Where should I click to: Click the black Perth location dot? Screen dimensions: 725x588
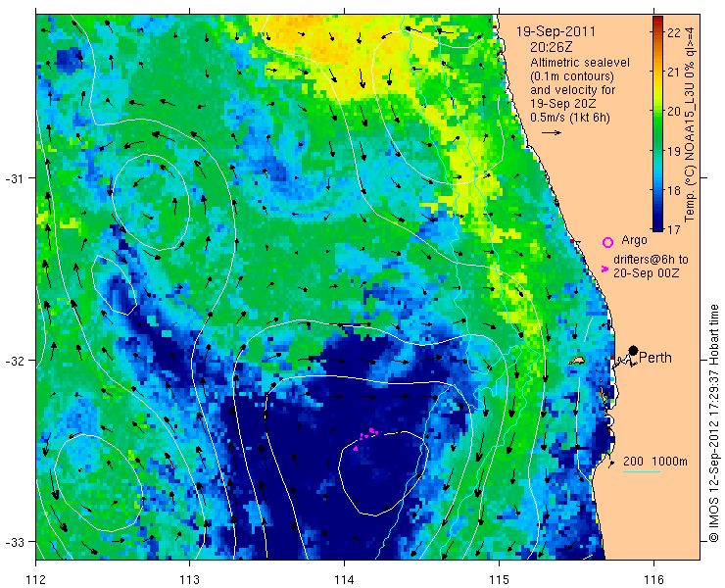(x=634, y=350)
